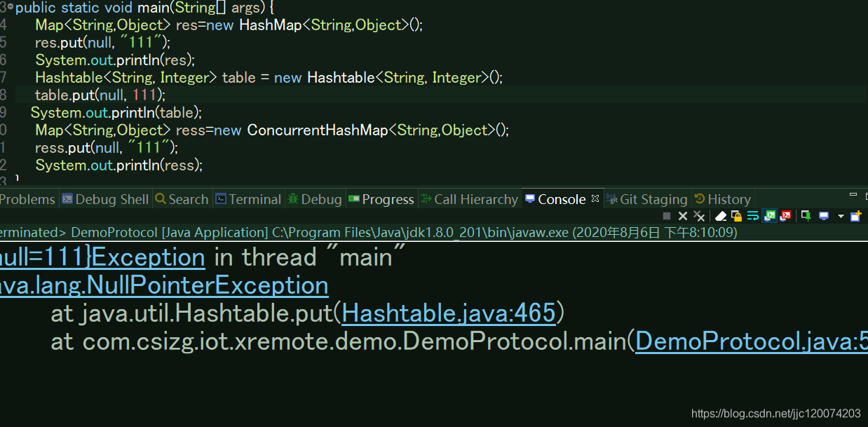Pin the console with green pin icon
Viewport: 868px width, 427px height.
pyautogui.click(x=806, y=216)
